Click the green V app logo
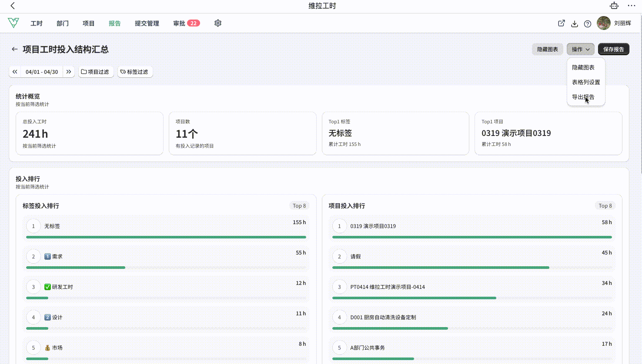642x364 pixels. [13, 23]
